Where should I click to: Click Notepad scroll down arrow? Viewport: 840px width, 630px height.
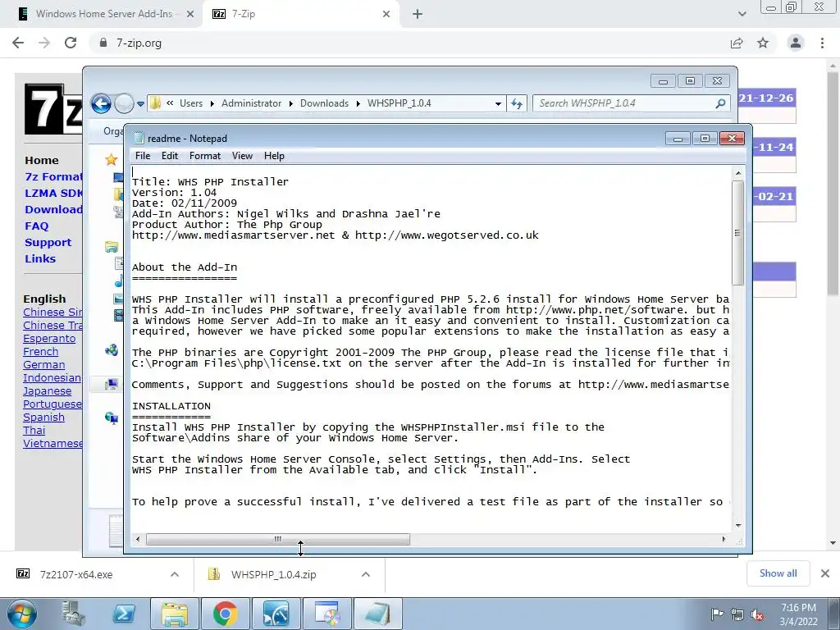737,526
